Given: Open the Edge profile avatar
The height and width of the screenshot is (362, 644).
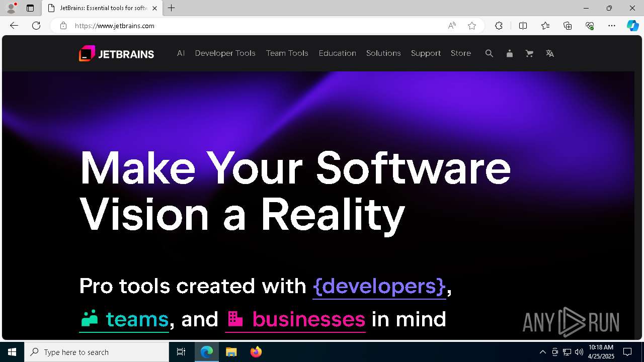Looking at the screenshot, I should (11, 8).
